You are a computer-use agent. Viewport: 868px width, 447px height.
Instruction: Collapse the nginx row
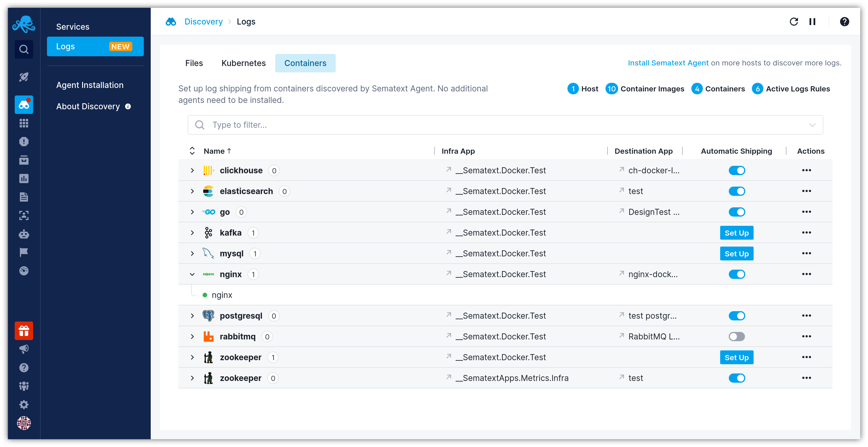coord(192,275)
